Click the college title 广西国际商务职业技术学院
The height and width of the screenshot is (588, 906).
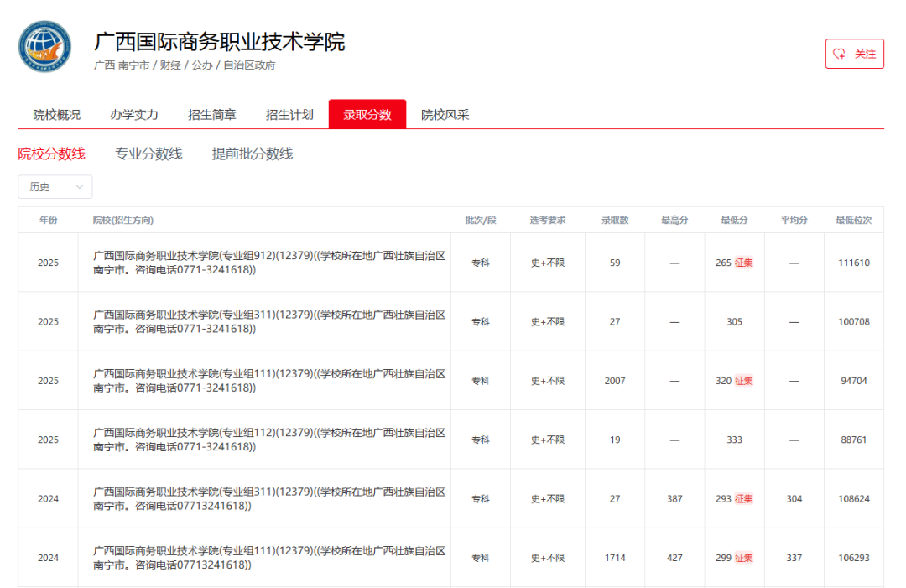coord(220,42)
